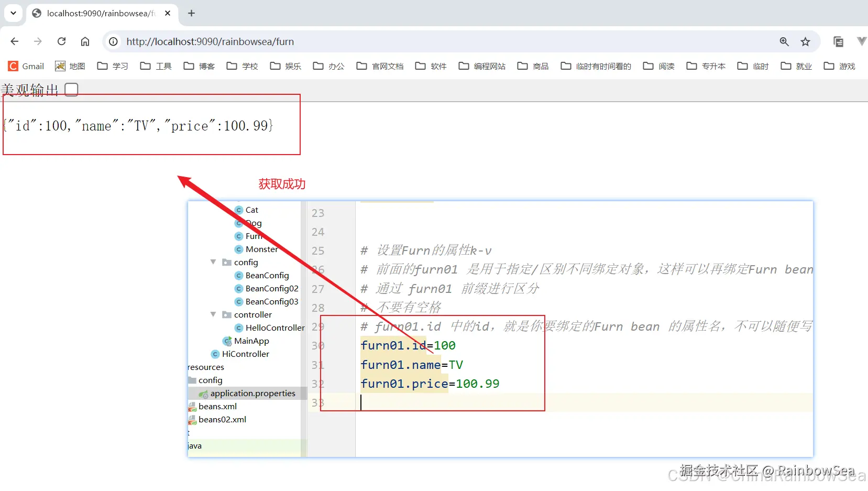Click the browser back arrow

click(15, 41)
